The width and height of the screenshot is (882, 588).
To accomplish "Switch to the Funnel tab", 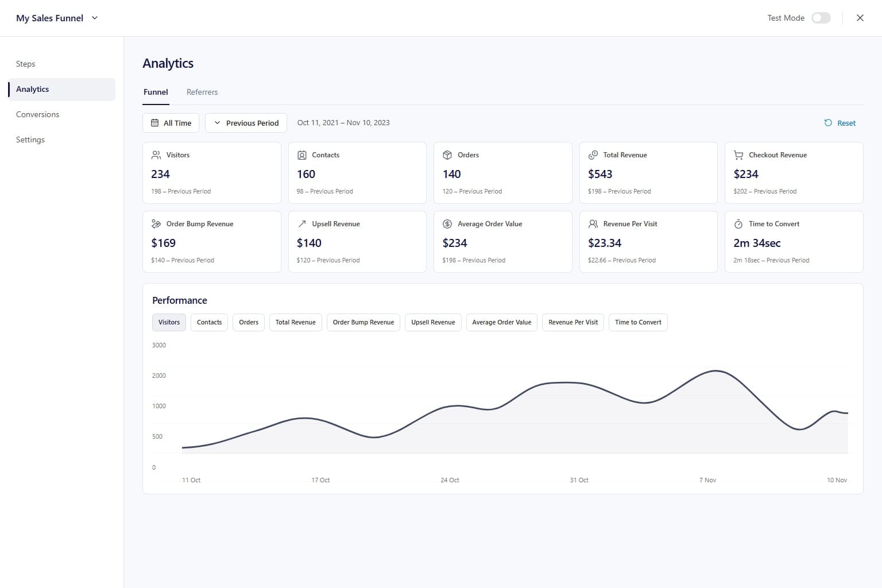I will pos(156,92).
